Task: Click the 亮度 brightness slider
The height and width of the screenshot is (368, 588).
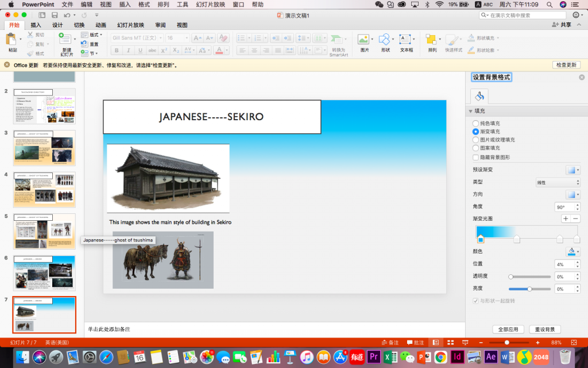Action: tap(529, 289)
